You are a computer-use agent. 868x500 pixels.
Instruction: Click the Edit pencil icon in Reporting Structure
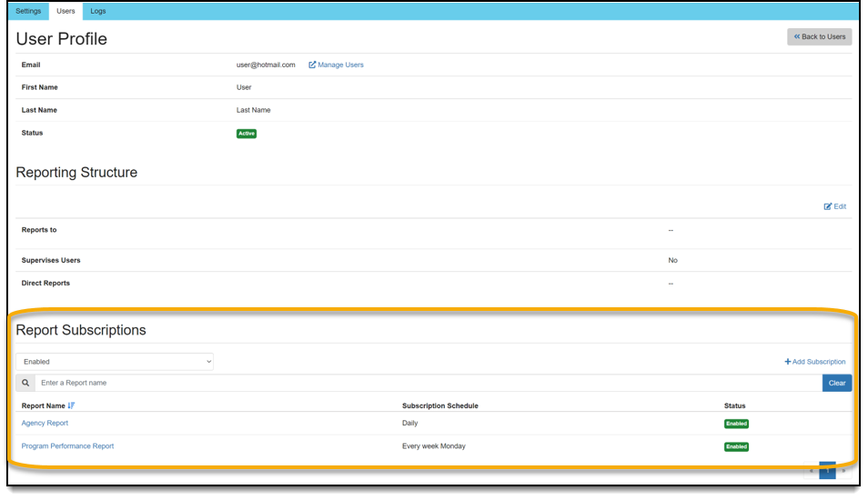tap(828, 207)
